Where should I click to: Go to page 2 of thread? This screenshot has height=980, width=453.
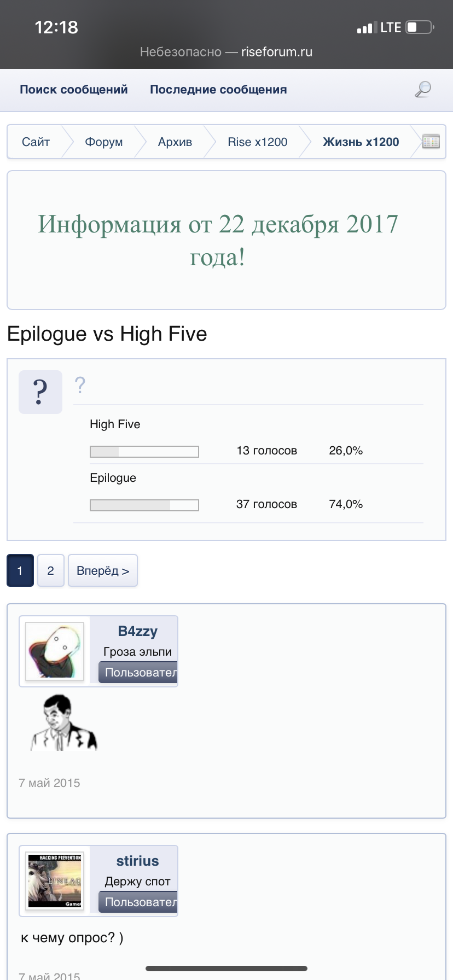51,570
